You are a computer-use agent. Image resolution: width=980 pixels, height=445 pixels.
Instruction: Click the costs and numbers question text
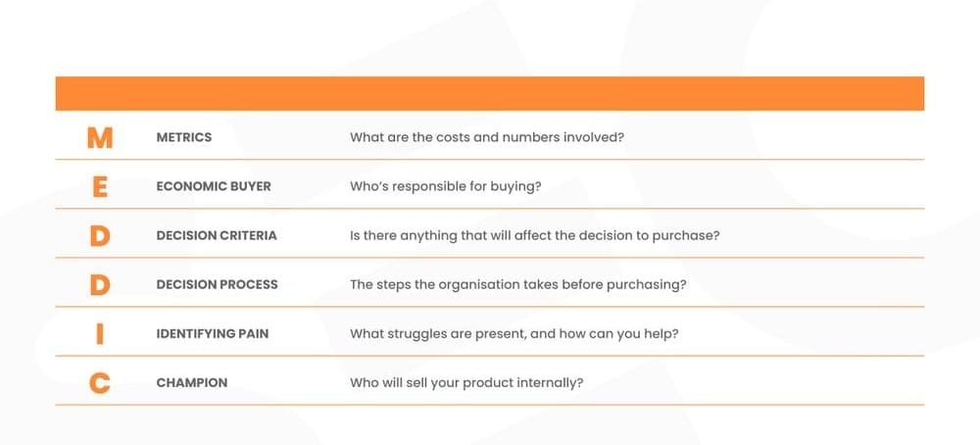pyautogui.click(x=487, y=137)
